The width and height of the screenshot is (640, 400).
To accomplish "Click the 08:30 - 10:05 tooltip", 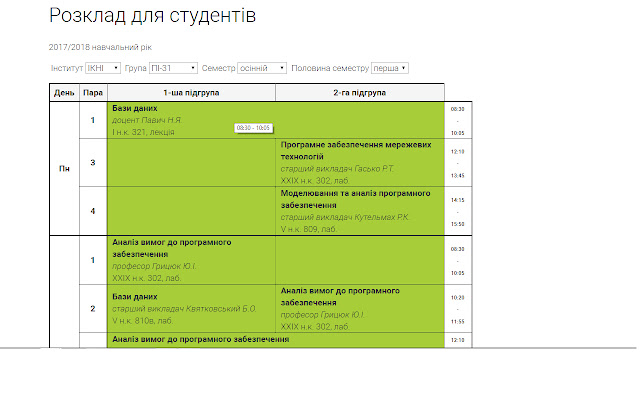I will coord(253,128).
